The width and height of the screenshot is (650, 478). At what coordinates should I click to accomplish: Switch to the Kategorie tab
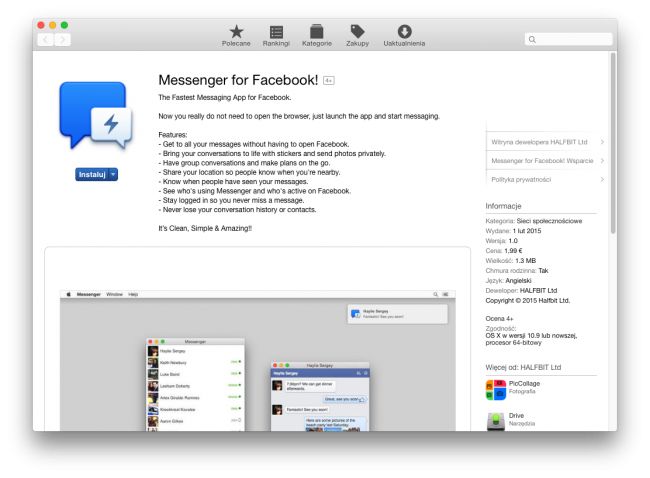point(317,36)
